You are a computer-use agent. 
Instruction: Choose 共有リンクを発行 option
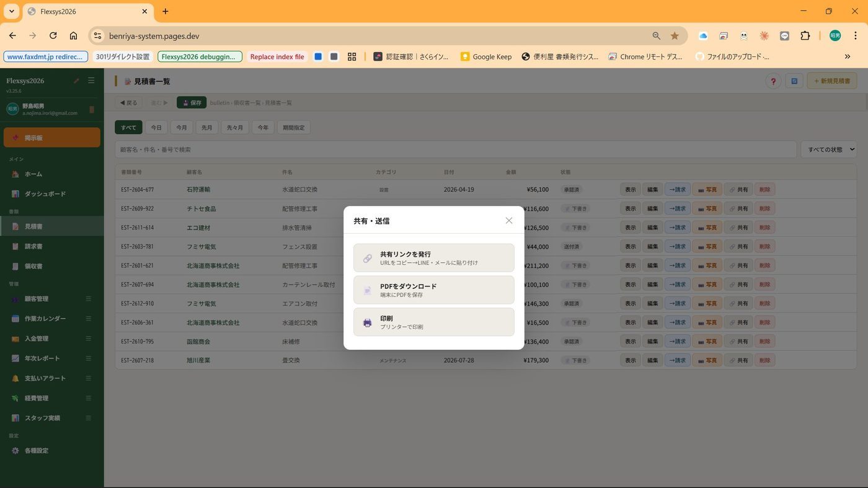tap(434, 258)
